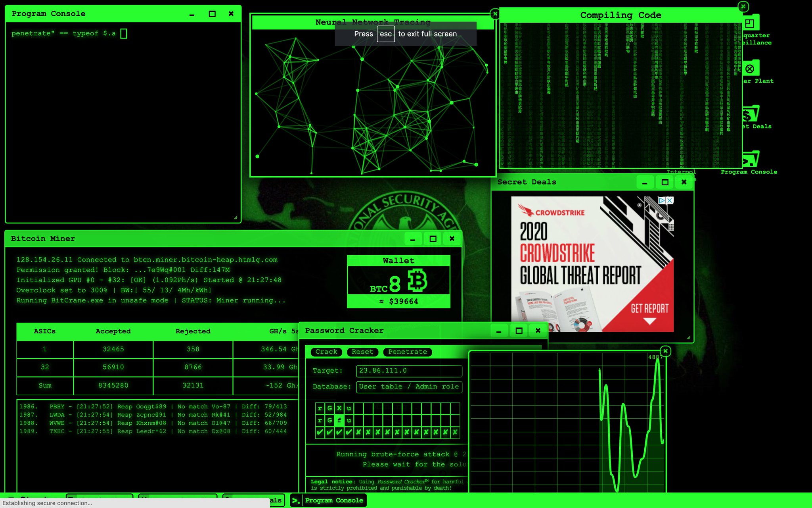Click the Database field showing User table / Admin role
Viewport: 812px width, 508px height.
(409, 387)
